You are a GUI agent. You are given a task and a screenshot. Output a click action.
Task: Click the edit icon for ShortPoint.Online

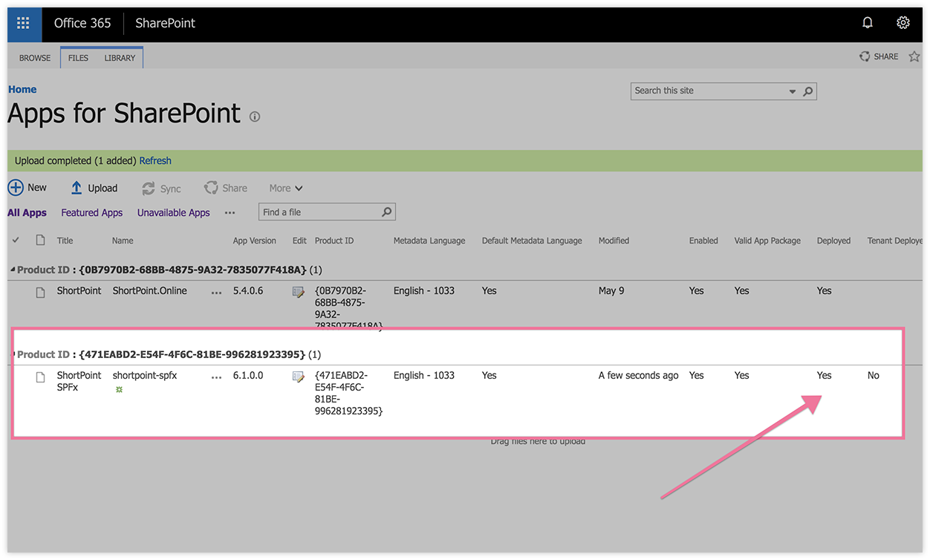[298, 291]
